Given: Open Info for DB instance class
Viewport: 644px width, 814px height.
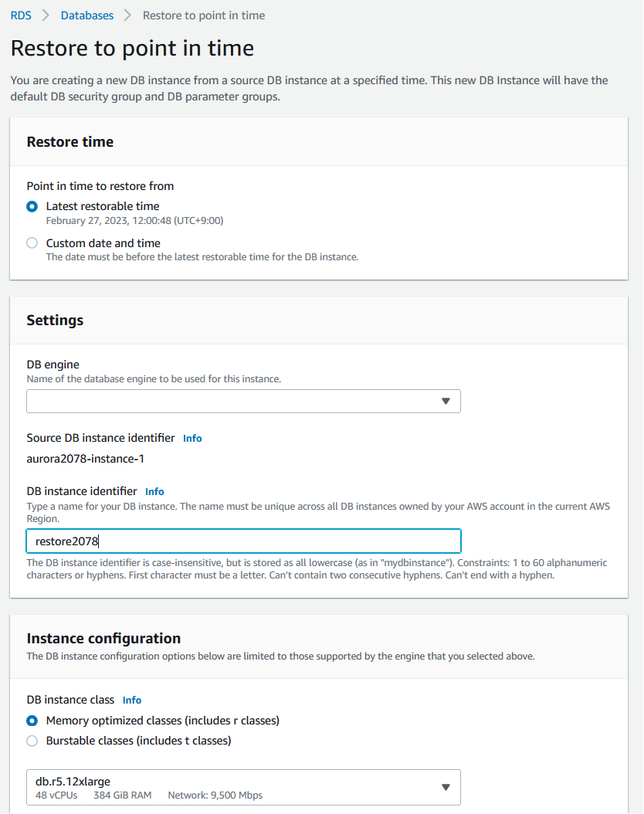Looking at the screenshot, I should click(132, 700).
